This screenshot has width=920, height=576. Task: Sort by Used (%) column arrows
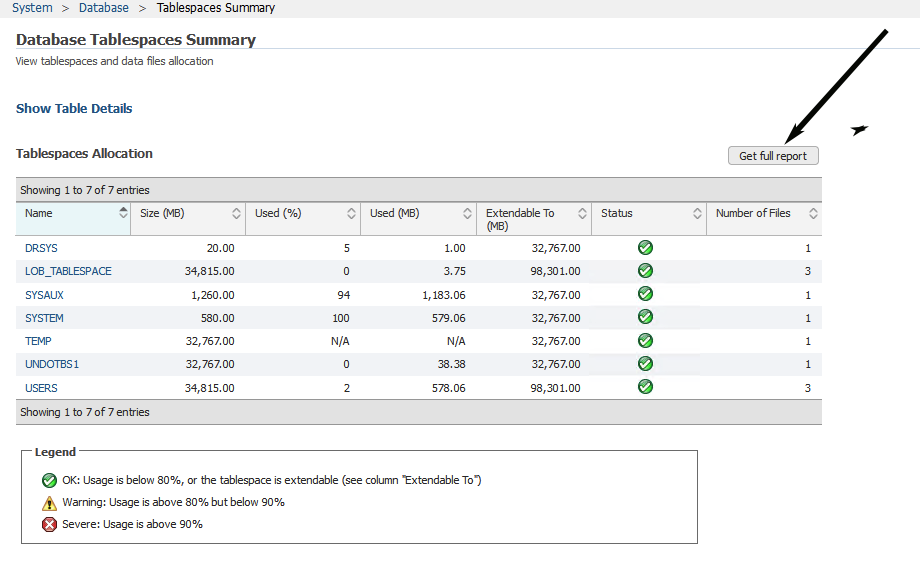(x=352, y=213)
